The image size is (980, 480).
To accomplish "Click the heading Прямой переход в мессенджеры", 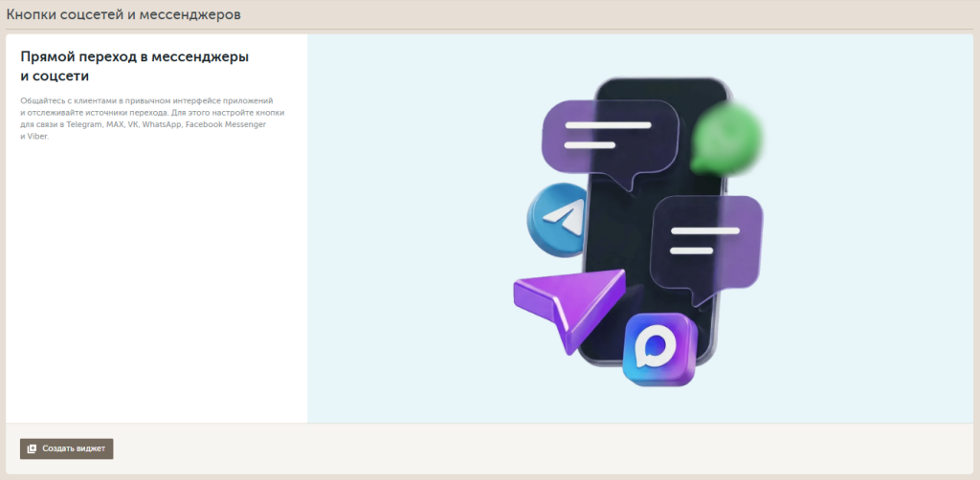I will (x=134, y=56).
